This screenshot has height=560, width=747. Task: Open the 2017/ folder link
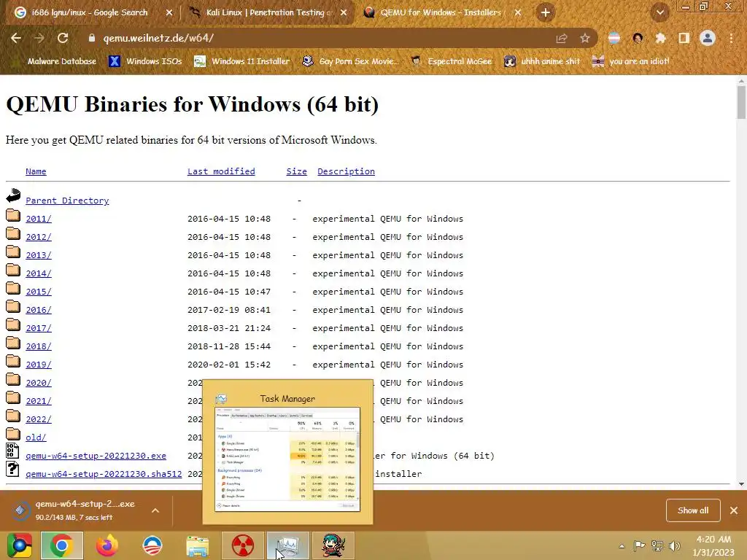[x=39, y=328]
